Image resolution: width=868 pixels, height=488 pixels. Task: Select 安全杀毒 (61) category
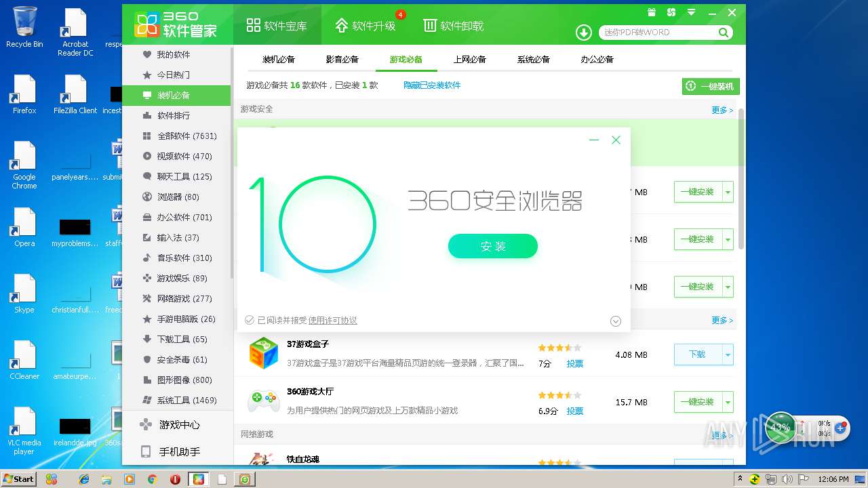click(176, 359)
